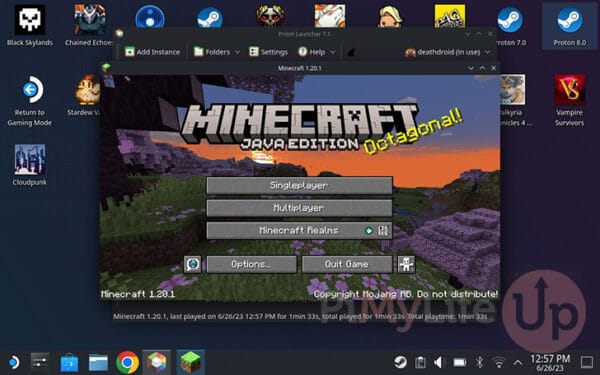600x375 pixels.
Task: Open Minecraft Realms
Action: [x=299, y=231]
